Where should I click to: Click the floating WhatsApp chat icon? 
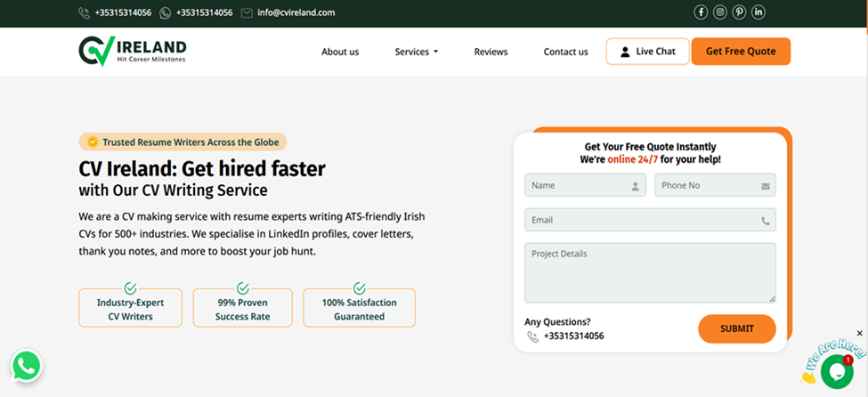coord(27,366)
